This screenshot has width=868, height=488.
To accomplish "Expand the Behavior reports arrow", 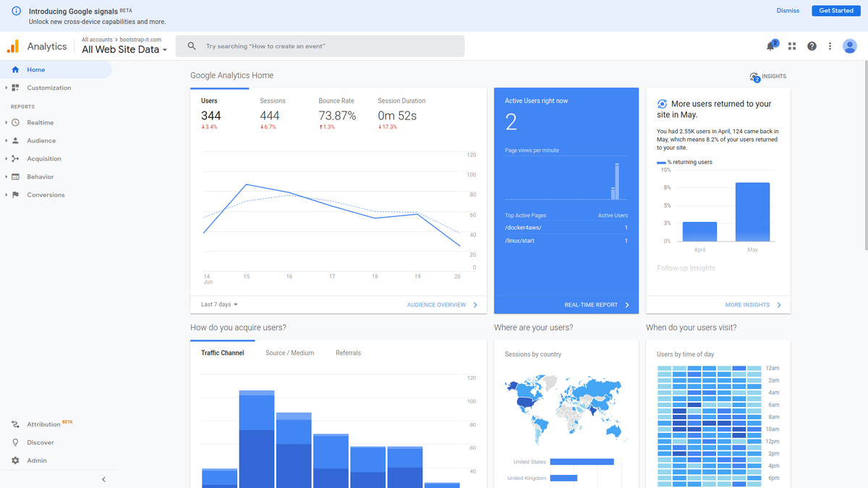I will point(6,177).
